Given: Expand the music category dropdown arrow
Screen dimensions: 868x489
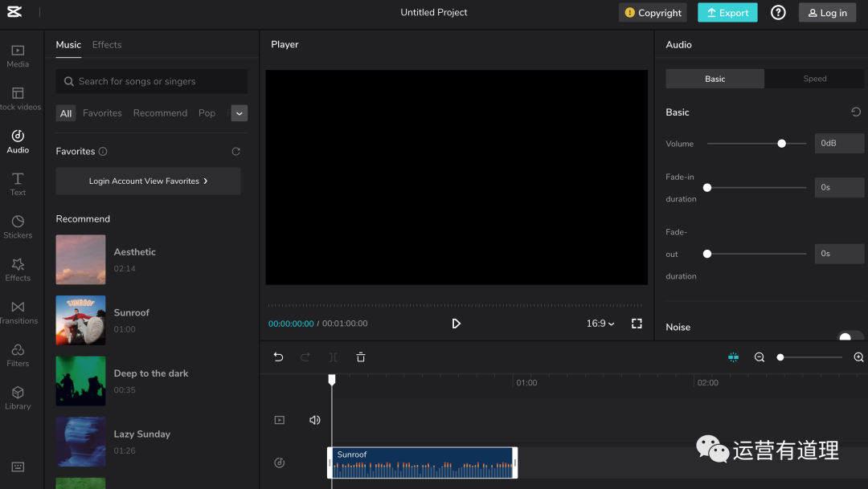Looking at the screenshot, I should pyautogui.click(x=239, y=113).
